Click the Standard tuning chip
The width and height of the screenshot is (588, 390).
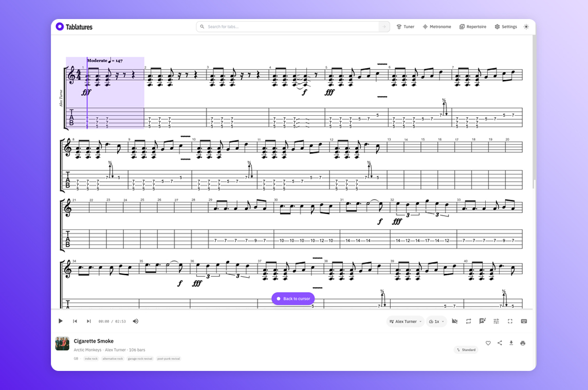click(466, 350)
